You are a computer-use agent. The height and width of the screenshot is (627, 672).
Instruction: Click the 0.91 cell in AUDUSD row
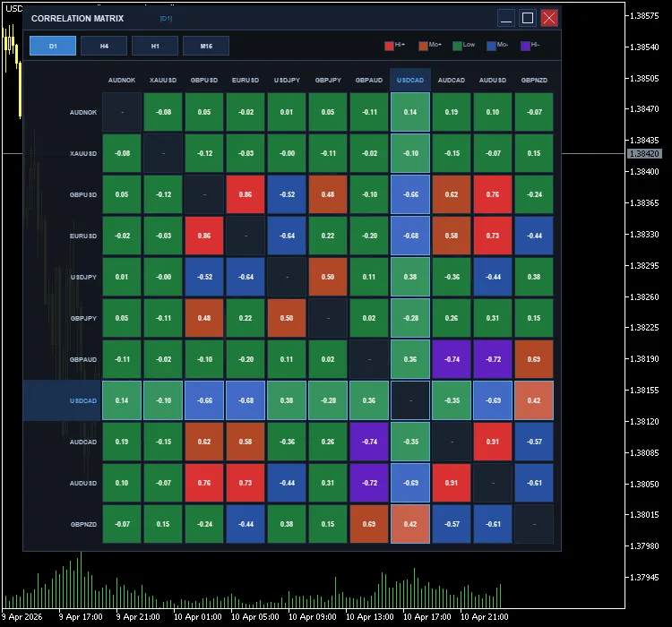(452, 483)
